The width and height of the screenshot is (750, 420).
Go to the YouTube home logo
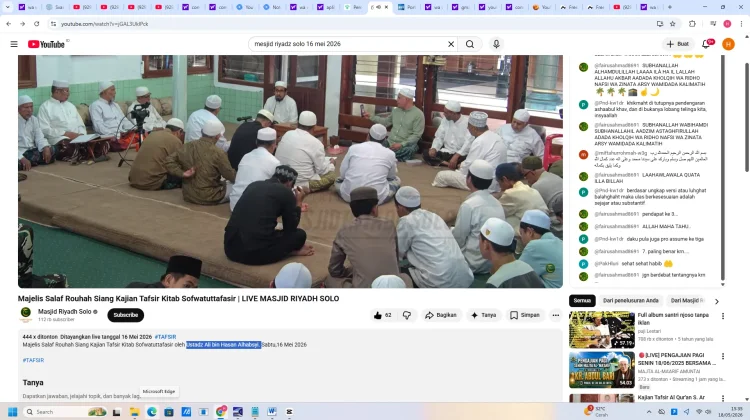[x=46, y=44]
